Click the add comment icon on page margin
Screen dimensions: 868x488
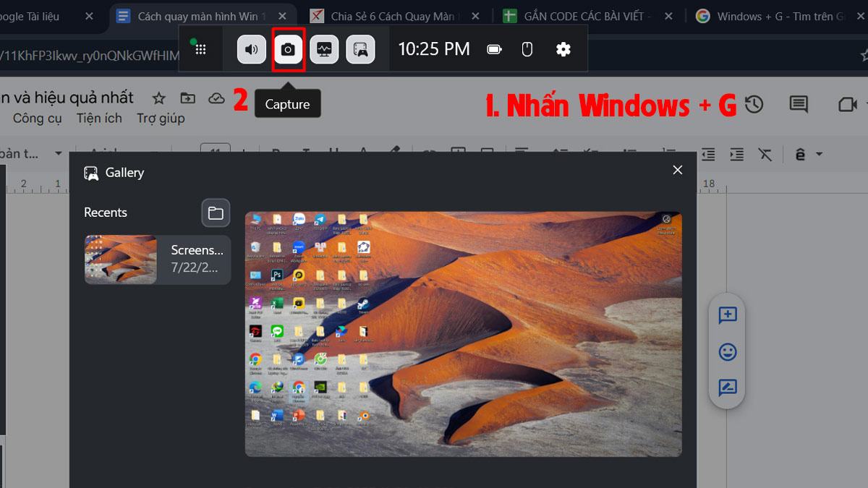[x=728, y=315]
